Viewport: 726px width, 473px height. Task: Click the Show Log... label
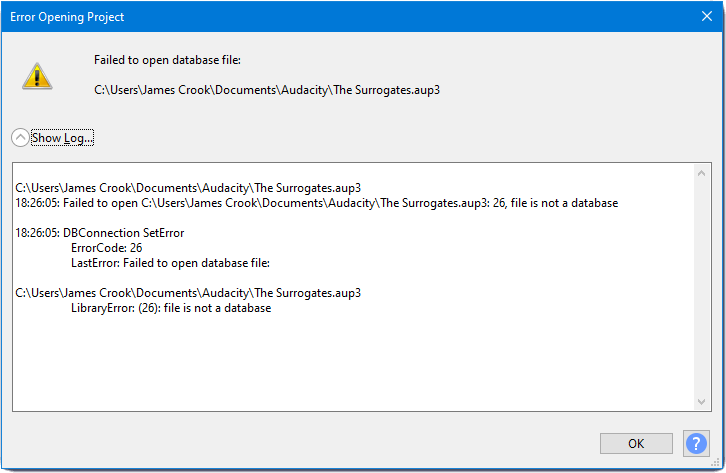[63, 138]
